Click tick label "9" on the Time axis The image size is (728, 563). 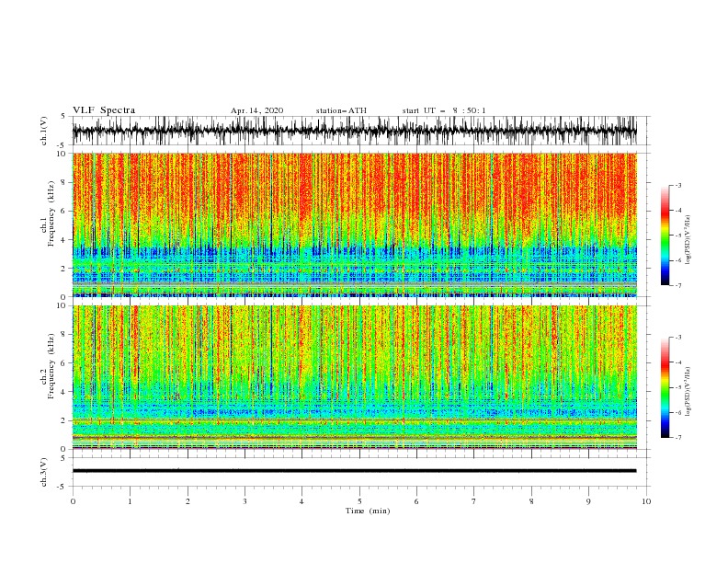tap(588, 501)
